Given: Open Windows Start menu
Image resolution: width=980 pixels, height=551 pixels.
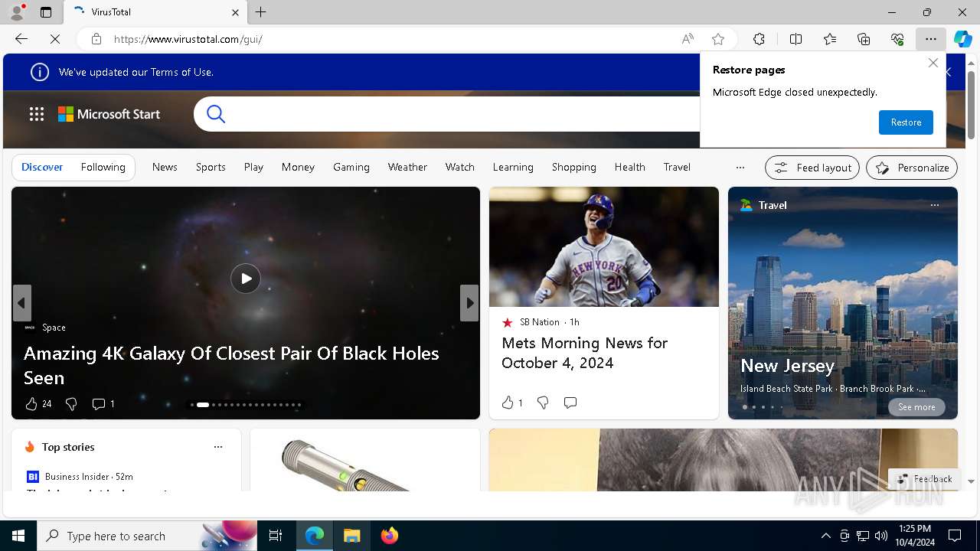Looking at the screenshot, I should (18, 536).
